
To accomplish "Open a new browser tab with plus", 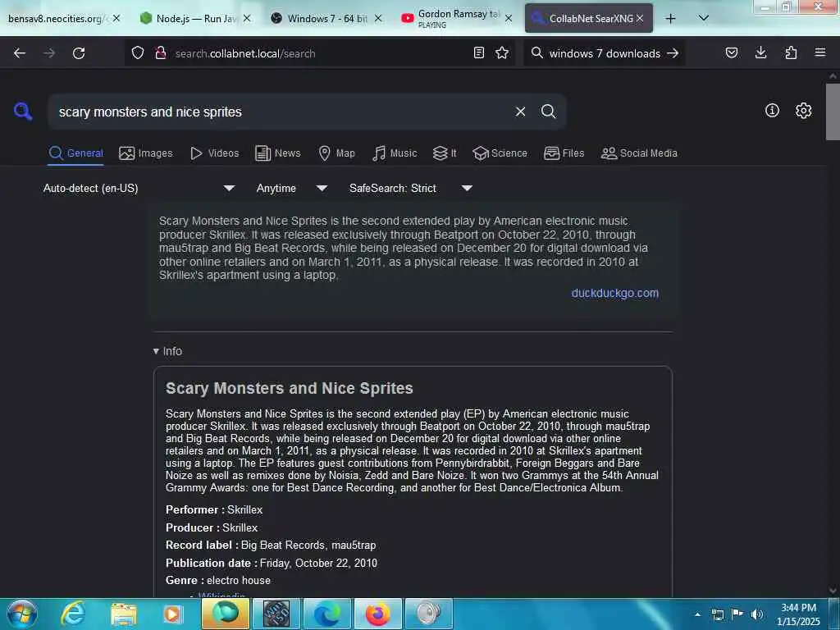I will 670,18.
